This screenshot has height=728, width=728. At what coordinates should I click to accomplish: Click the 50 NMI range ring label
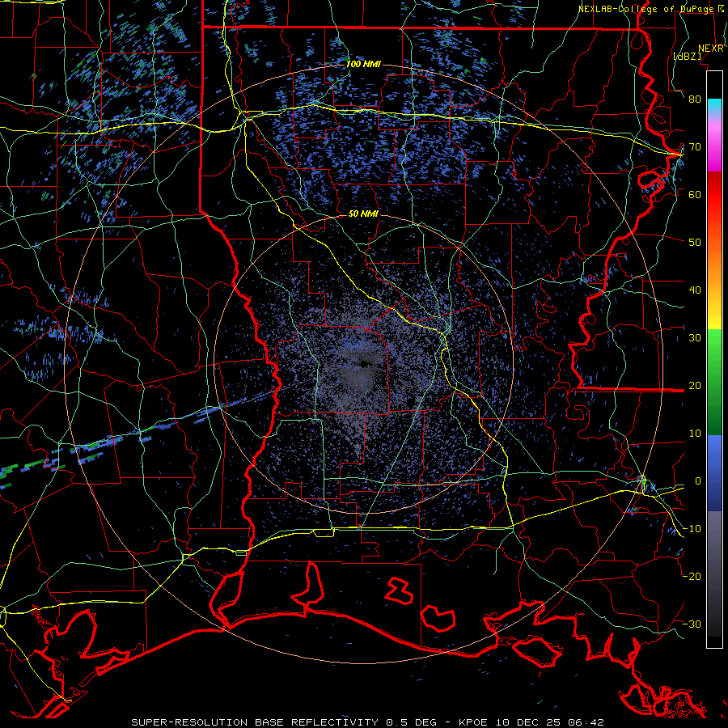pyautogui.click(x=363, y=214)
